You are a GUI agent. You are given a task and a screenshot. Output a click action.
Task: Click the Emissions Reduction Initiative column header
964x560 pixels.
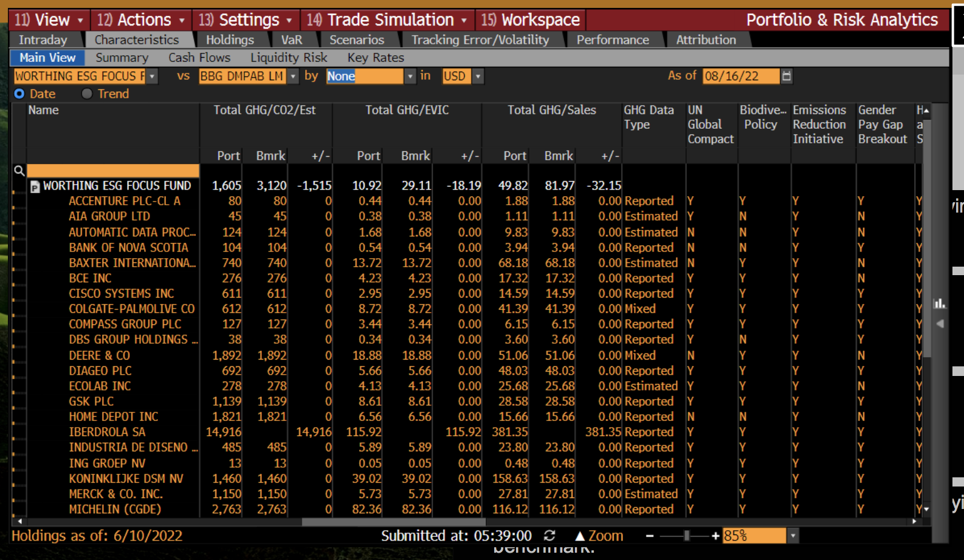point(819,125)
